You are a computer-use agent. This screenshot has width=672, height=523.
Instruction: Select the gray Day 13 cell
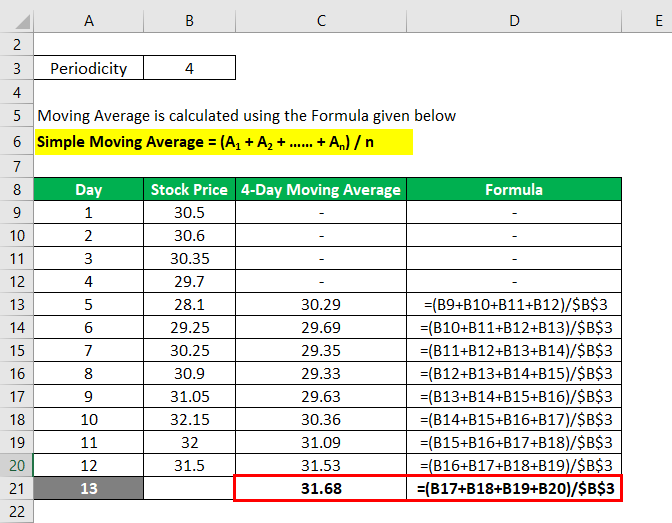pos(88,488)
